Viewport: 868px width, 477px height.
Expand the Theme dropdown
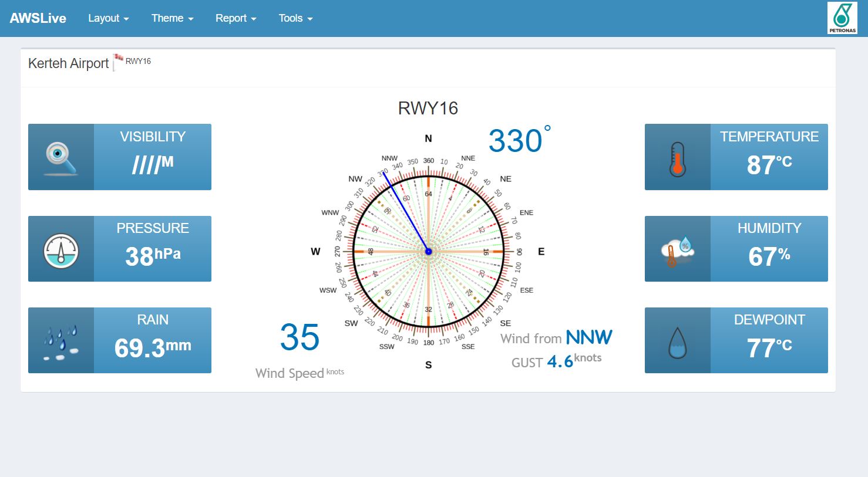172,18
